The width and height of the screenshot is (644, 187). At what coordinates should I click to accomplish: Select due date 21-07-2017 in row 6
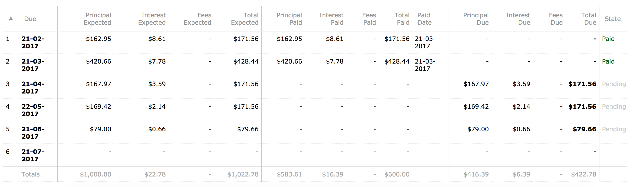point(33,155)
